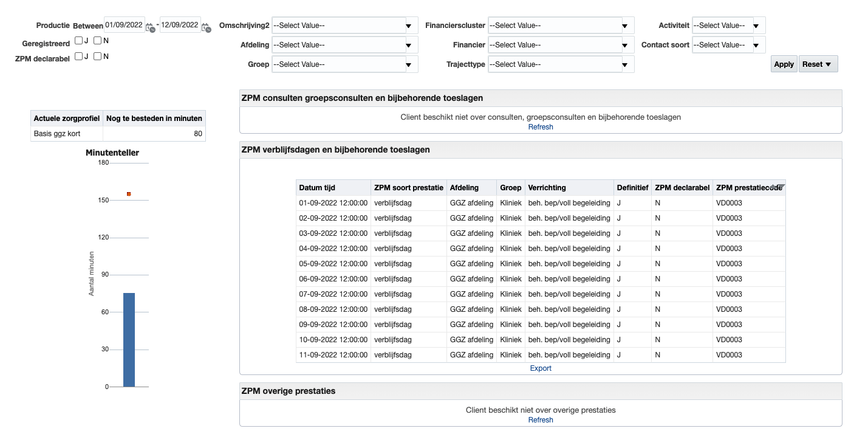Tick the Geregistreerd J checkbox
The height and width of the screenshot is (434, 868).
coord(78,41)
